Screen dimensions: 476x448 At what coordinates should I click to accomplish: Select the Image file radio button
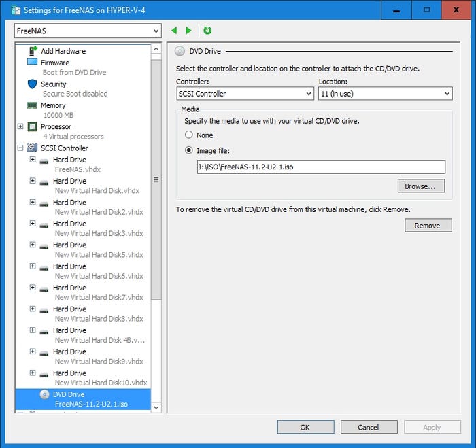[189, 151]
